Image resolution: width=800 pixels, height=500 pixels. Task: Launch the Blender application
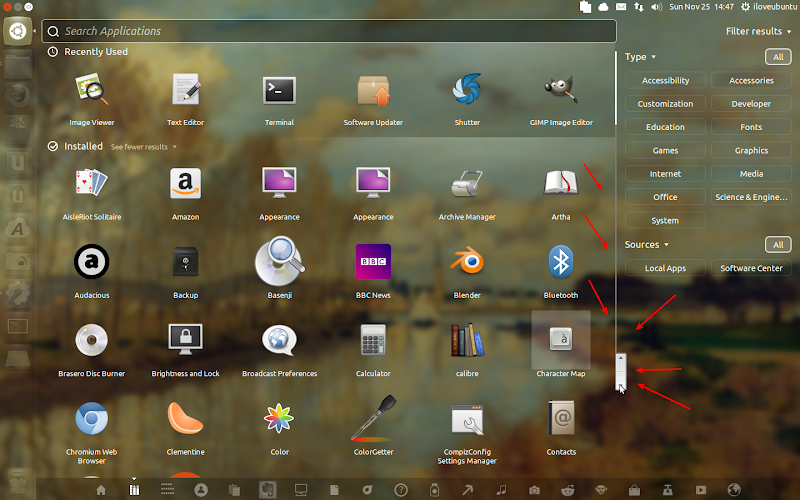pos(467,263)
